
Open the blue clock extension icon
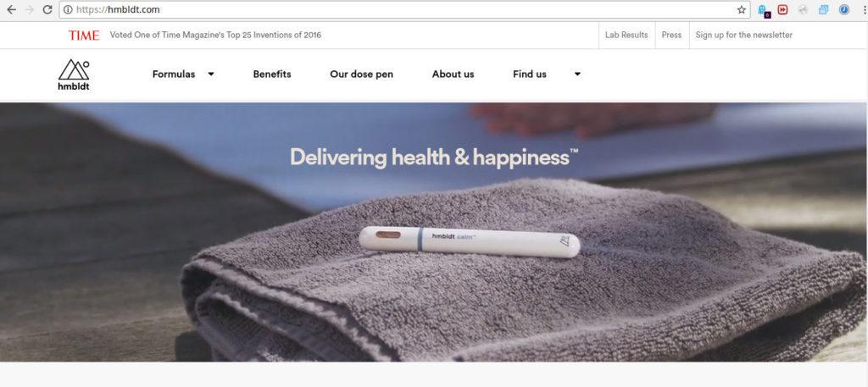tap(844, 9)
